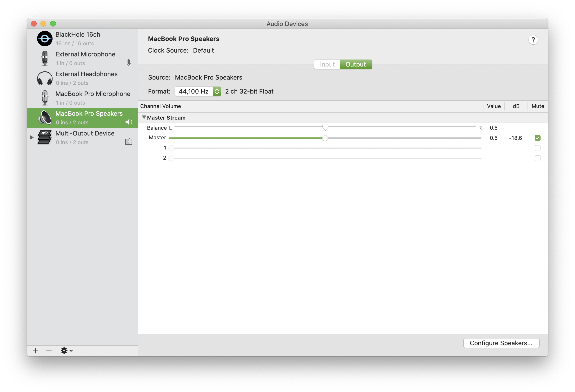
Task: Click the help question mark button
Action: (533, 40)
